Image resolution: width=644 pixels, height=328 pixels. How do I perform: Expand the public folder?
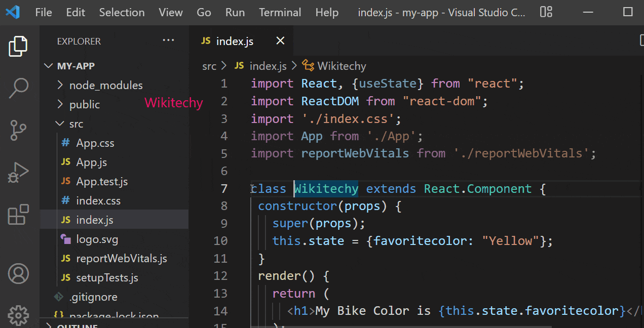(84, 105)
